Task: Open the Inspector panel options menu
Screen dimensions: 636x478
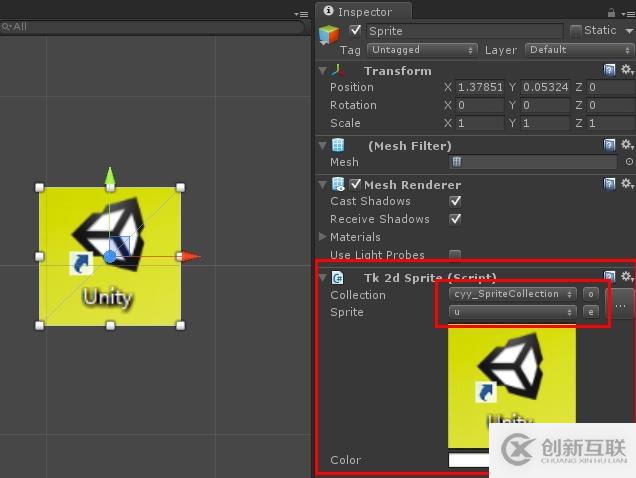Action: point(628,14)
